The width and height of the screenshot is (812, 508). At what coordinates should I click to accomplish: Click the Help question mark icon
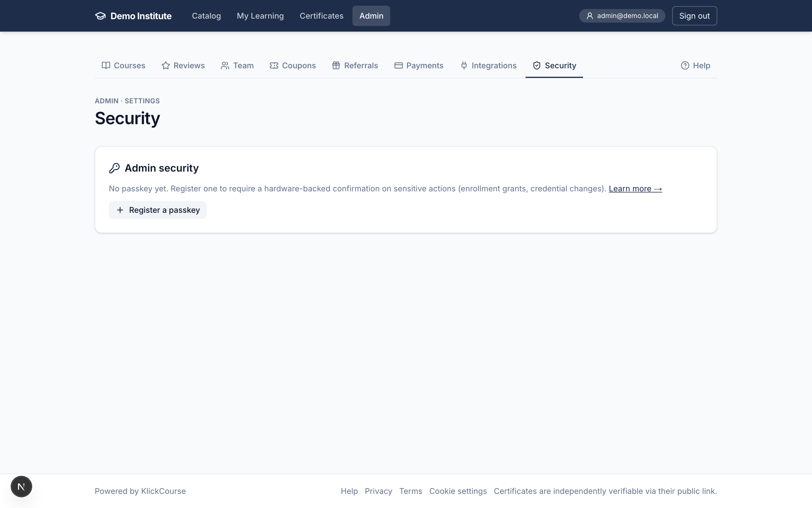(685, 65)
